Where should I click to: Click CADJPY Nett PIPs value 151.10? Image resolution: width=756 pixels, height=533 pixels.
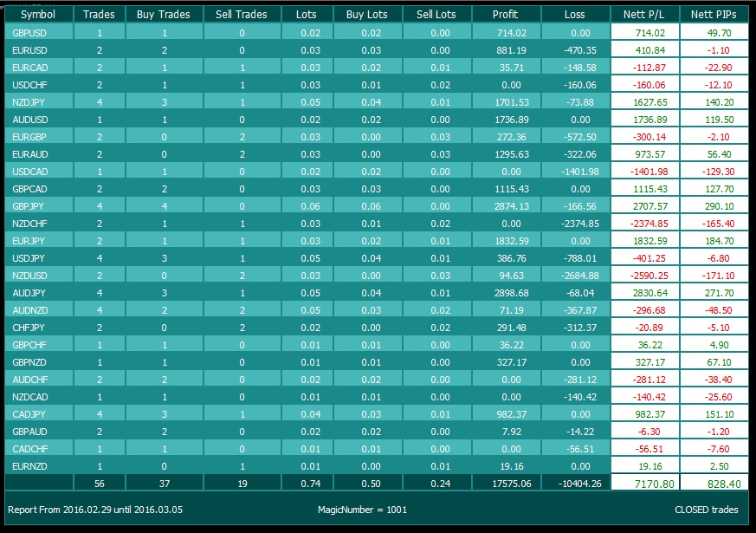(x=720, y=415)
